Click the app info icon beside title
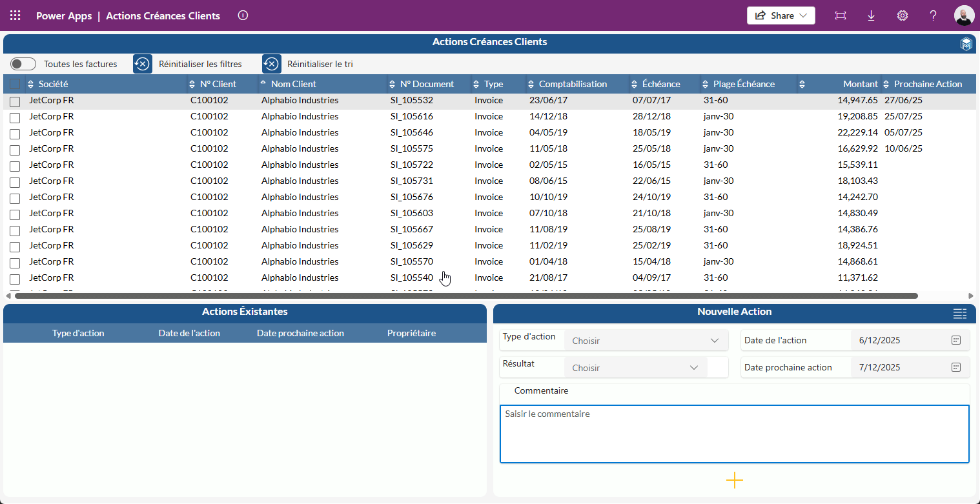 pos(243,15)
